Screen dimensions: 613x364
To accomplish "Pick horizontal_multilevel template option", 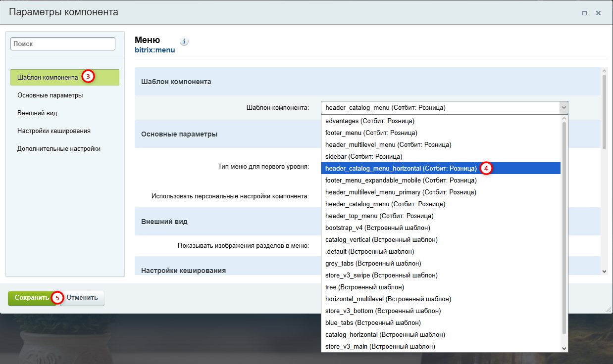I will [x=441, y=299].
